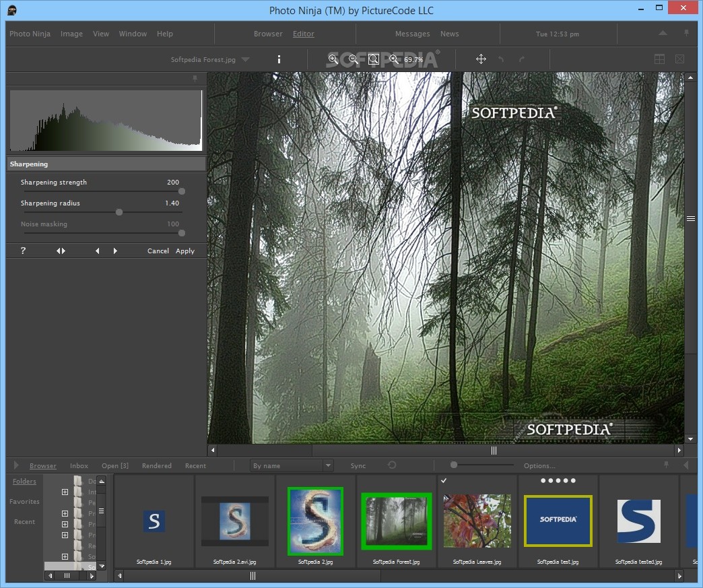This screenshot has height=588, width=703.
Task: Click the Cancel button
Action: click(x=158, y=251)
